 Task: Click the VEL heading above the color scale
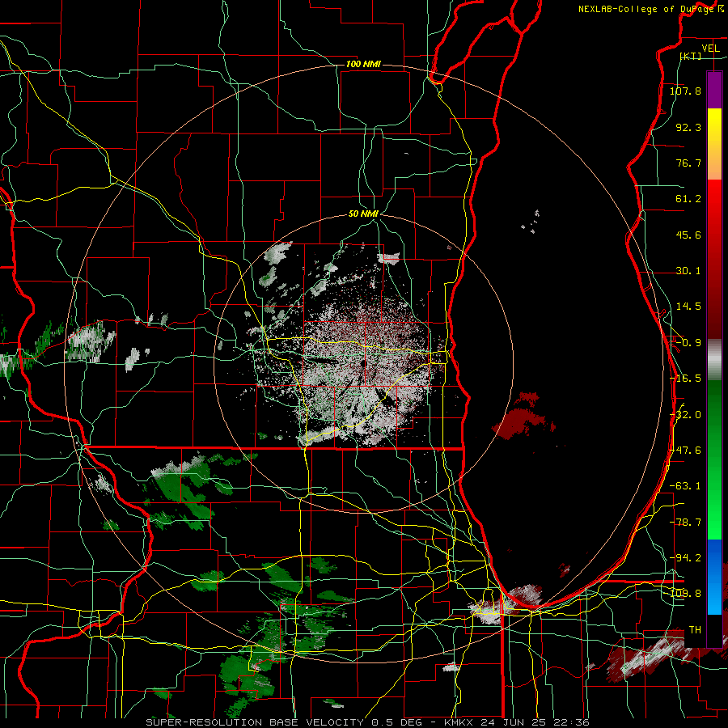710,49
